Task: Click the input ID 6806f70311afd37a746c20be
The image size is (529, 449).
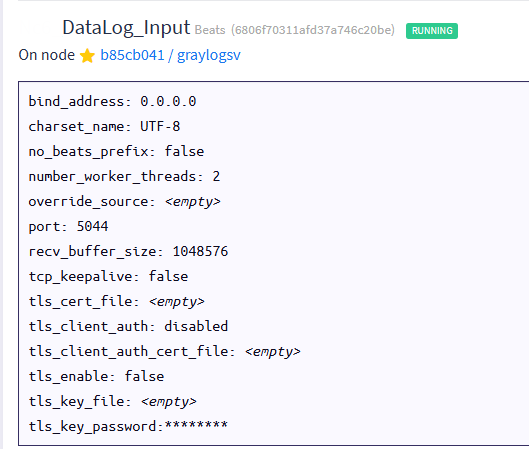Action: click(x=313, y=30)
